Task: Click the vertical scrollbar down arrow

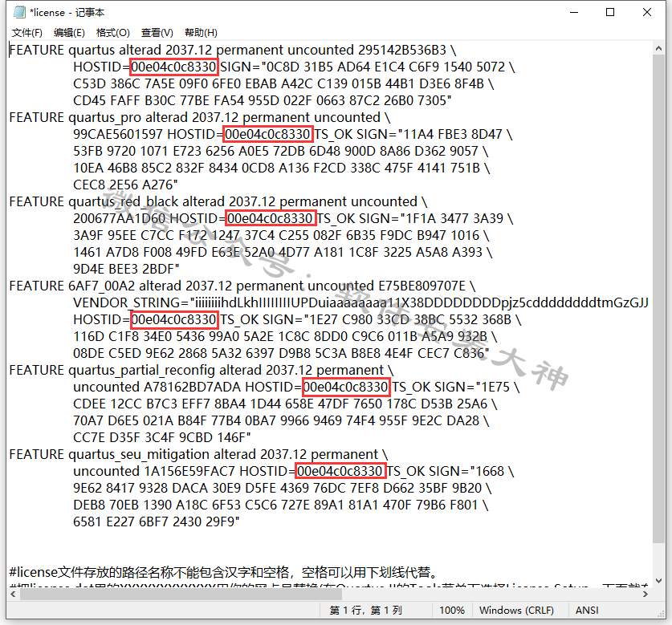Action: pyautogui.click(x=658, y=580)
